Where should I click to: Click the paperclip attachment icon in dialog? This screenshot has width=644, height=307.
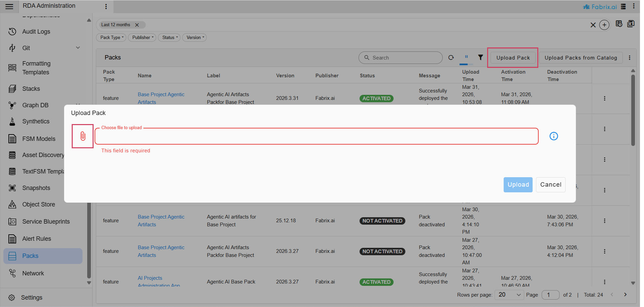(82, 136)
